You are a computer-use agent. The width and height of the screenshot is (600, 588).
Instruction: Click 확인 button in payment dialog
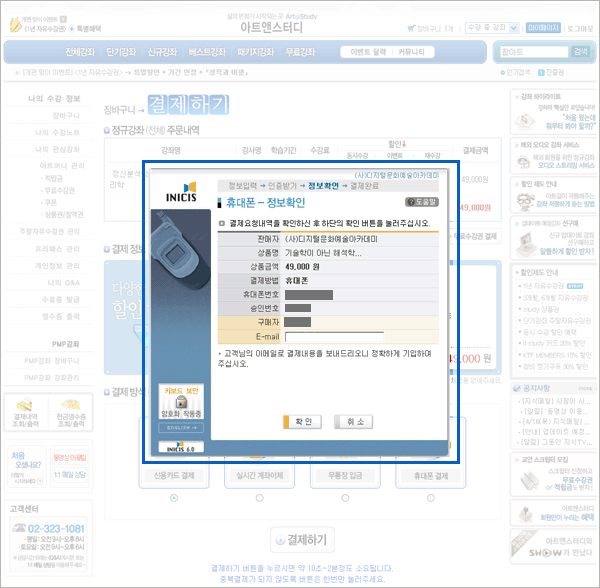(302, 422)
